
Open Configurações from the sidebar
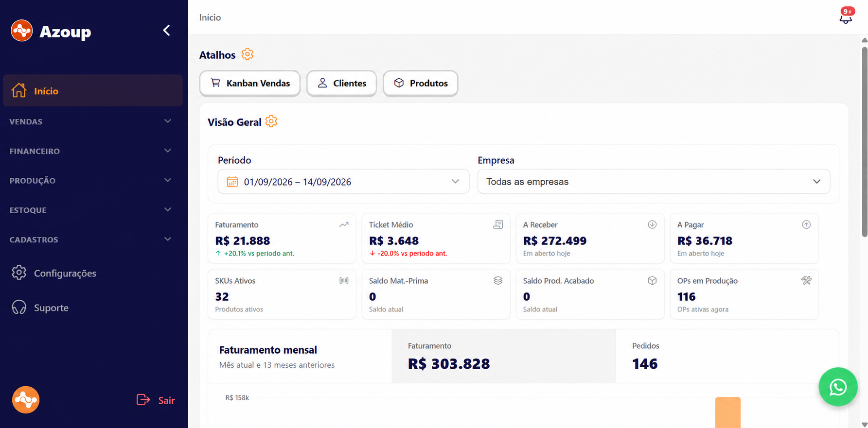tap(65, 273)
